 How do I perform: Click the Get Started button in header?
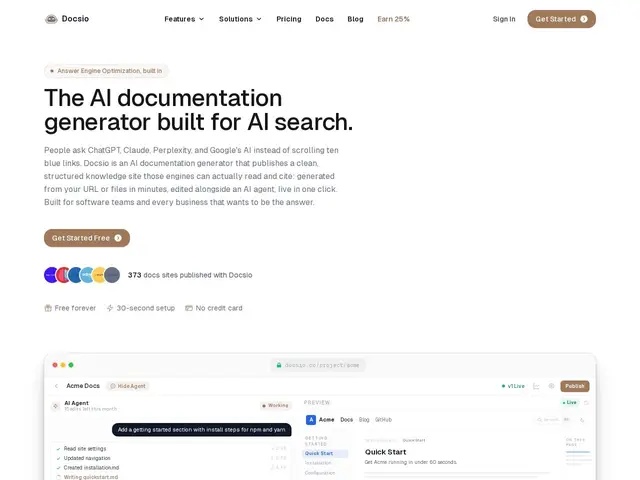coord(561,19)
